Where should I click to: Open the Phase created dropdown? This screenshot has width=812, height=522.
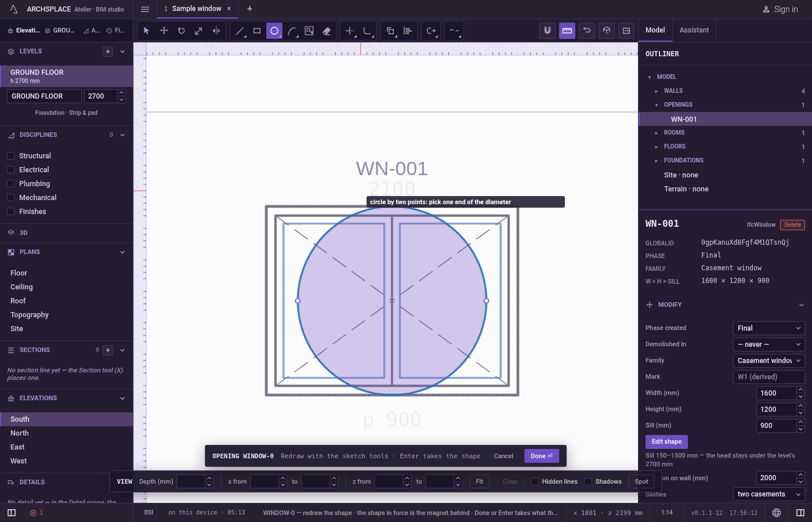tap(768, 328)
